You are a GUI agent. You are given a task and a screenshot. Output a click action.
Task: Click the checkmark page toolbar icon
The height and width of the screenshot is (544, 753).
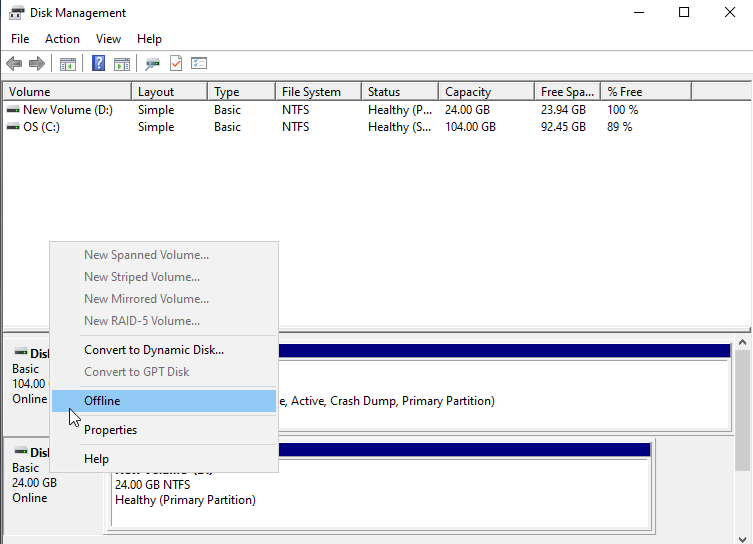(176, 64)
